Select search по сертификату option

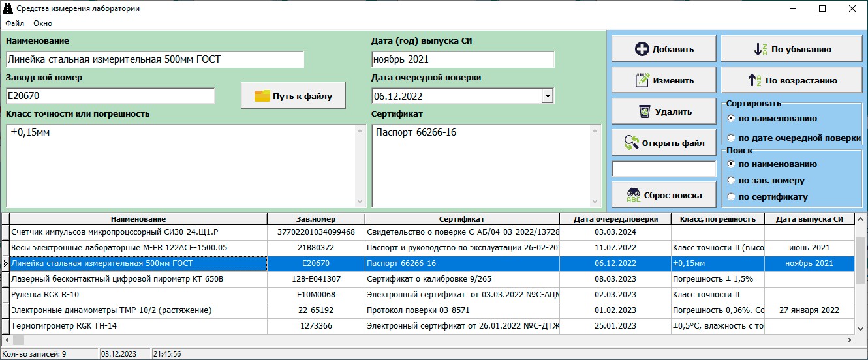coord(731,197)
